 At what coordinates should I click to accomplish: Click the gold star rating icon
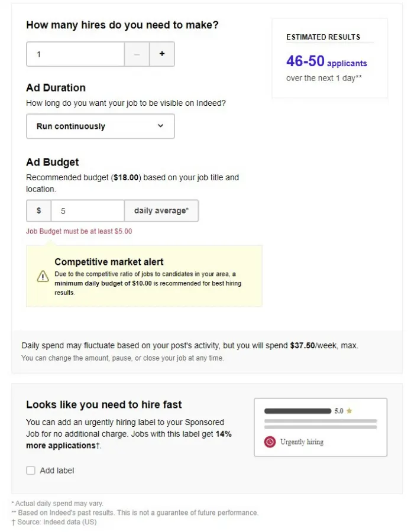(x=349, y=411)
